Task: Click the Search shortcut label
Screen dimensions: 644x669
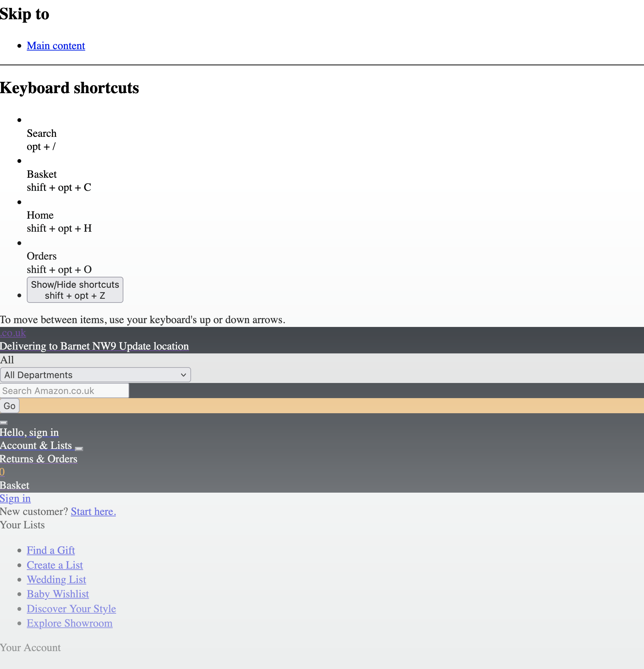Action: click(x=42, y=133)
